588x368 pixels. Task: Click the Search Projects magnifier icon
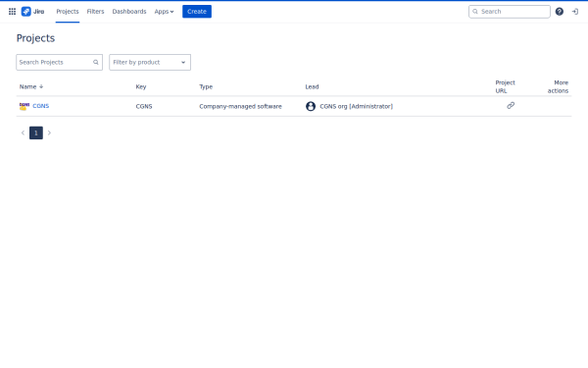pos(96,63)
